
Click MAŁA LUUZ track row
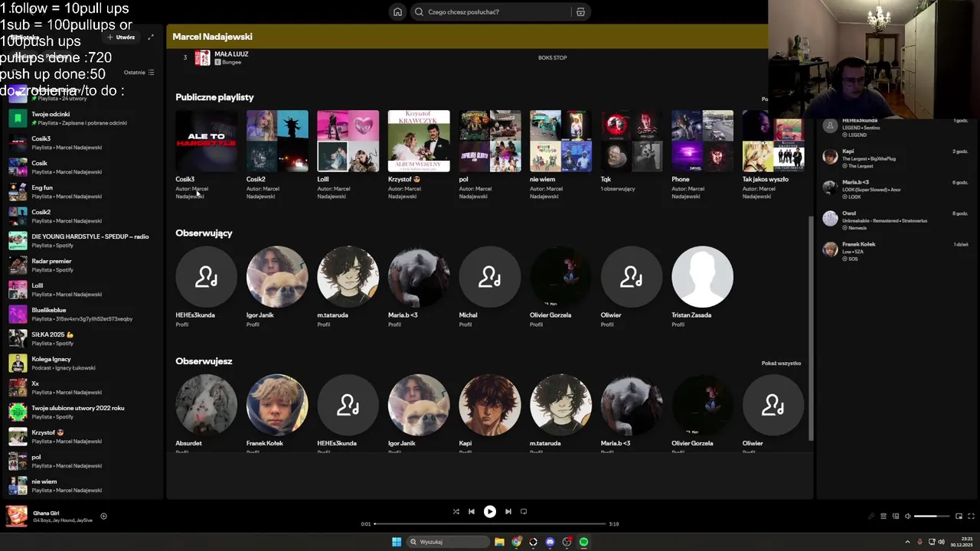tap(490, 57)
